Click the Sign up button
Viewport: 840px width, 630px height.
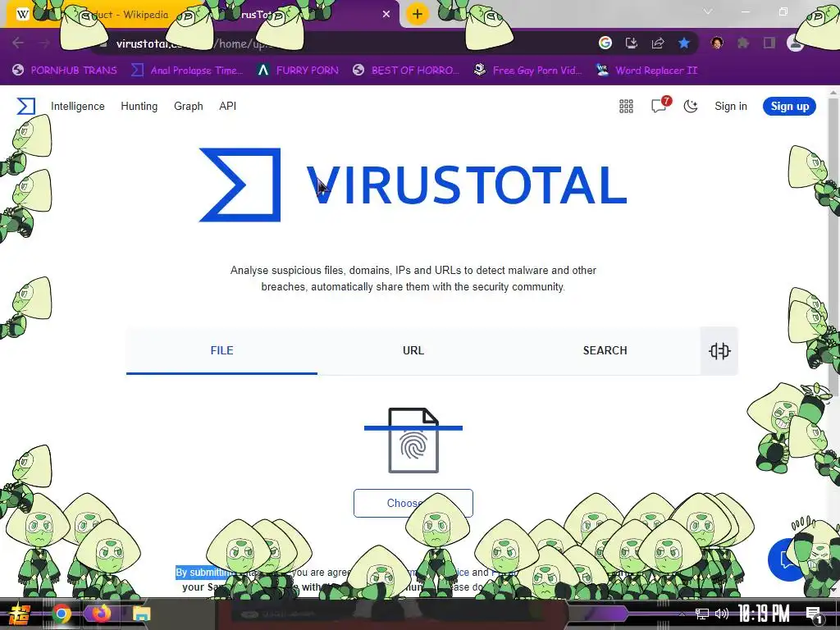790,106
